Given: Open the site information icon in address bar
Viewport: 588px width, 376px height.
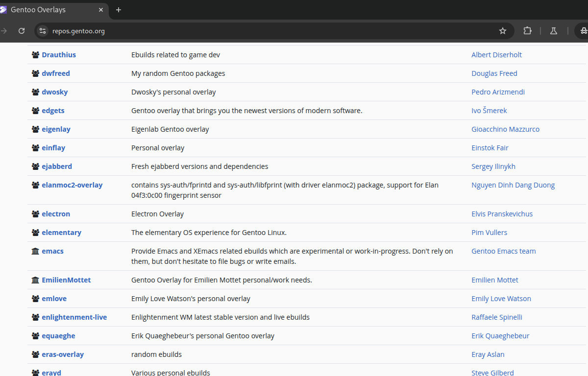Looking at the screenshot, I should pos(43,31).
